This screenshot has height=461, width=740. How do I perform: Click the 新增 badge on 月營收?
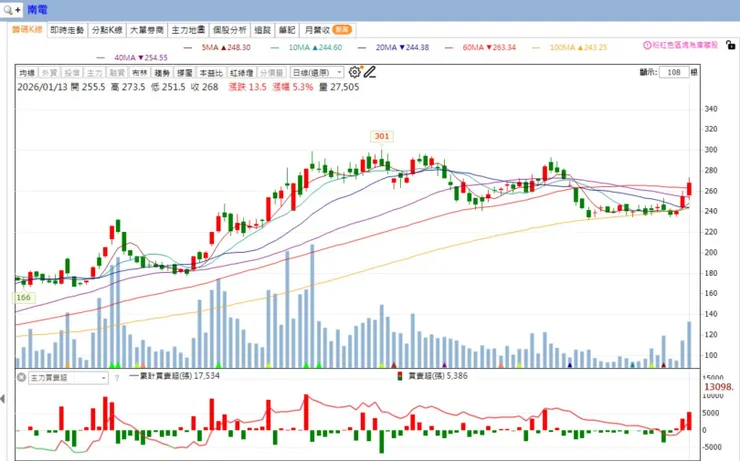pos(342,30)
